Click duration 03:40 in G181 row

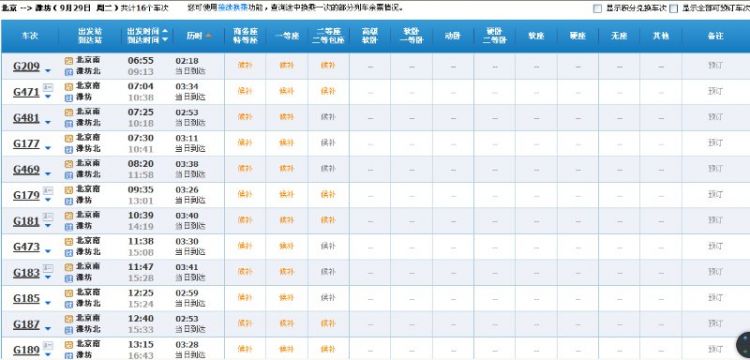point(187,216)
